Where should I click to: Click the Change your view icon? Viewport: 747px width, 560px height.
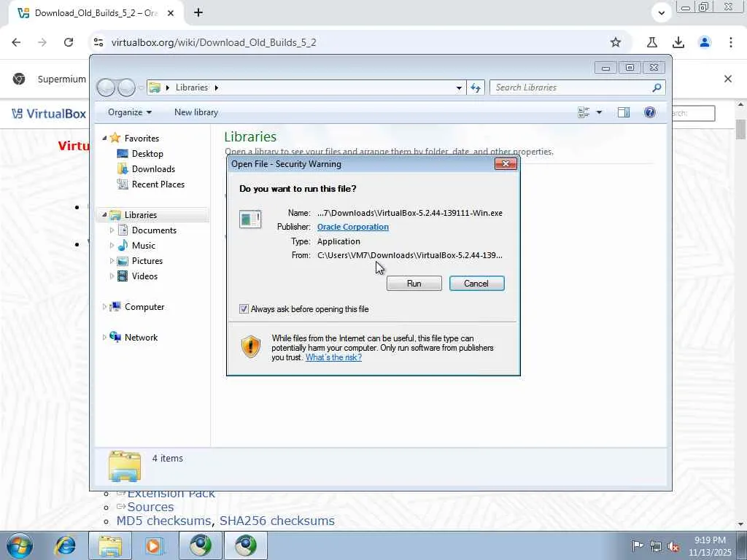(584, 112)
